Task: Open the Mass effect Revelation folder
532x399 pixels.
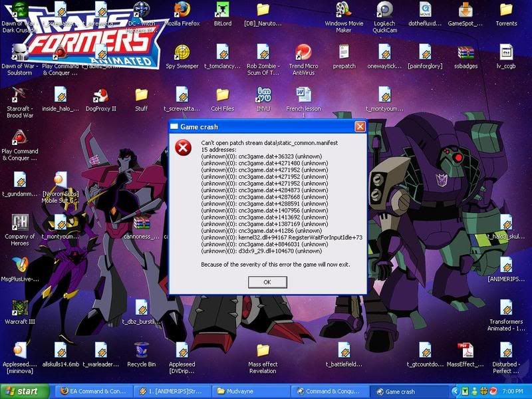Action: coord(263,351)
